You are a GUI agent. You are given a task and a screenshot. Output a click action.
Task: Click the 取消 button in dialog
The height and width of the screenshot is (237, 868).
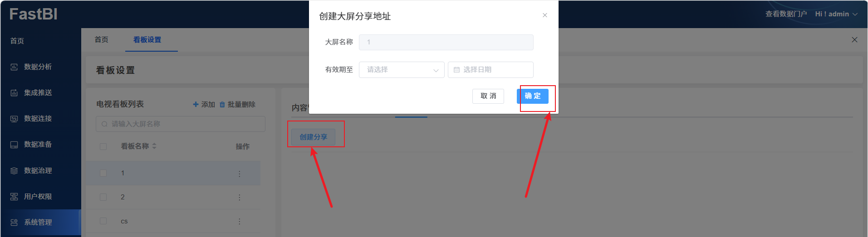(488, 96)
